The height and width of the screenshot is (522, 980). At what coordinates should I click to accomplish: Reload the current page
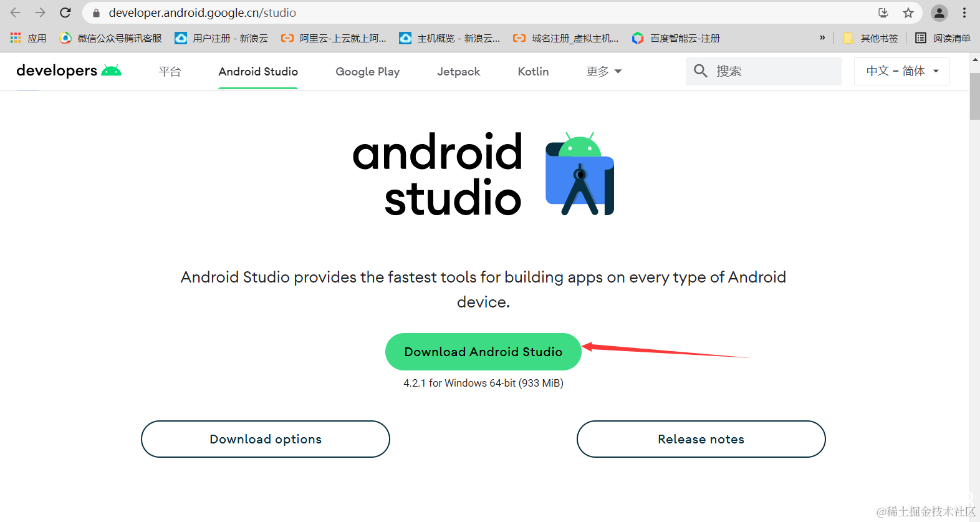coord(65,12)
